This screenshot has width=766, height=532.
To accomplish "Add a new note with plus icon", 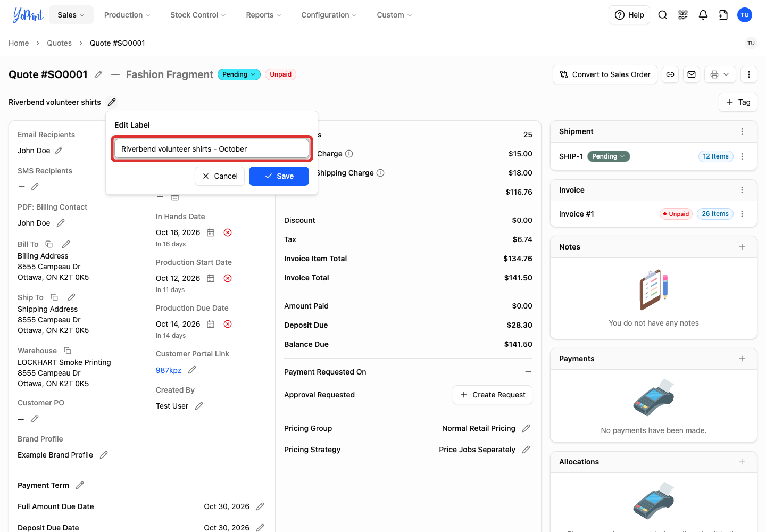I will (x=742, y=247).
